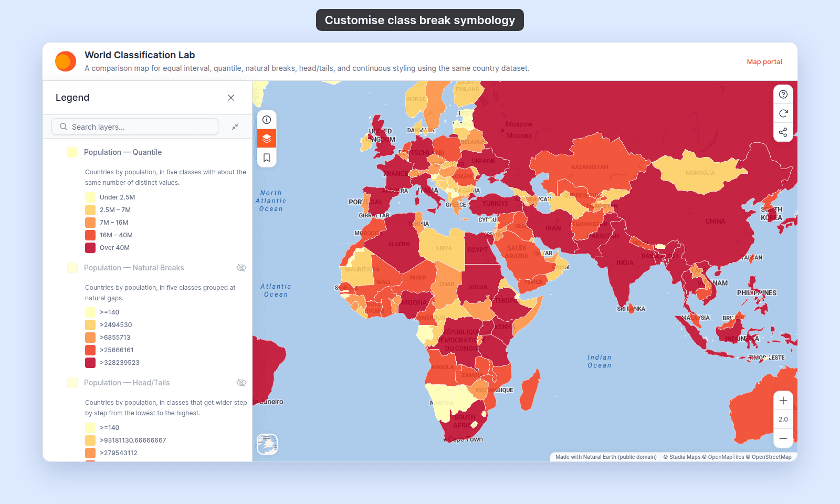Zoom in with the plus button
Viewport: 840px width, 504px height.
783,401
